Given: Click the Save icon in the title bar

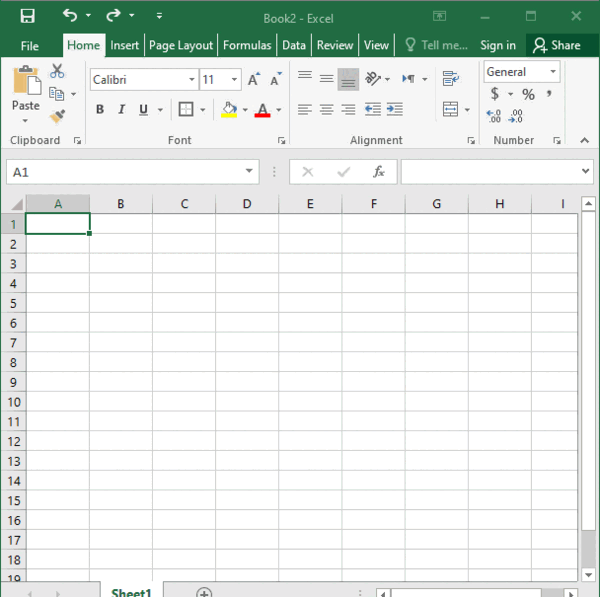Looking at the screenshot, I should pos(28,16).
